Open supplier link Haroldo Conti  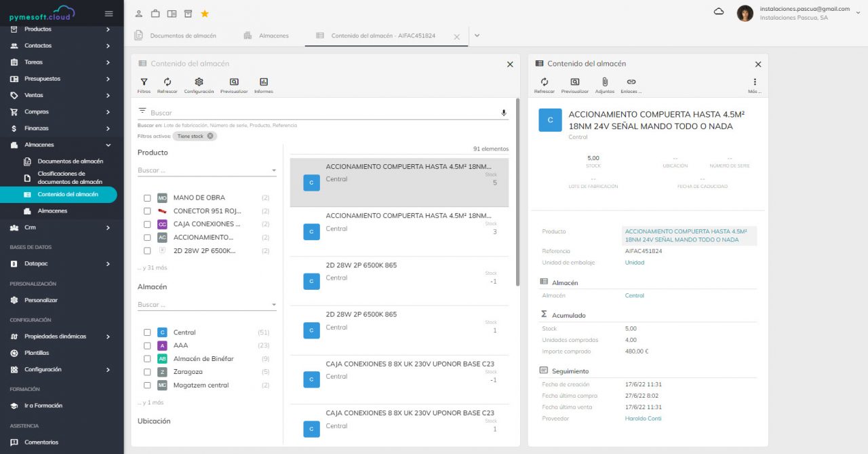tap(643, 419)
